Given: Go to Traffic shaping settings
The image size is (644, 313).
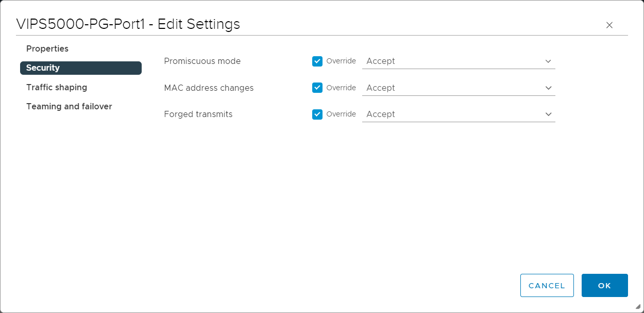Looking at the screenshot, I should 57,87.
